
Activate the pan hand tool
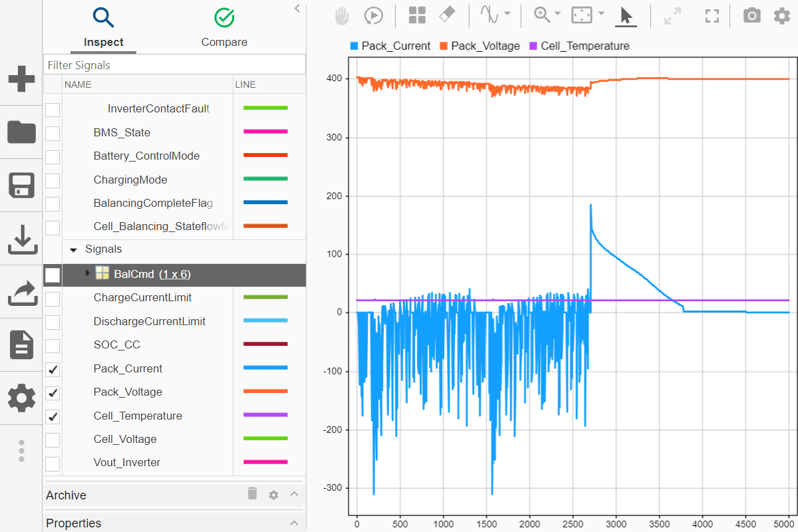point(342,15)
